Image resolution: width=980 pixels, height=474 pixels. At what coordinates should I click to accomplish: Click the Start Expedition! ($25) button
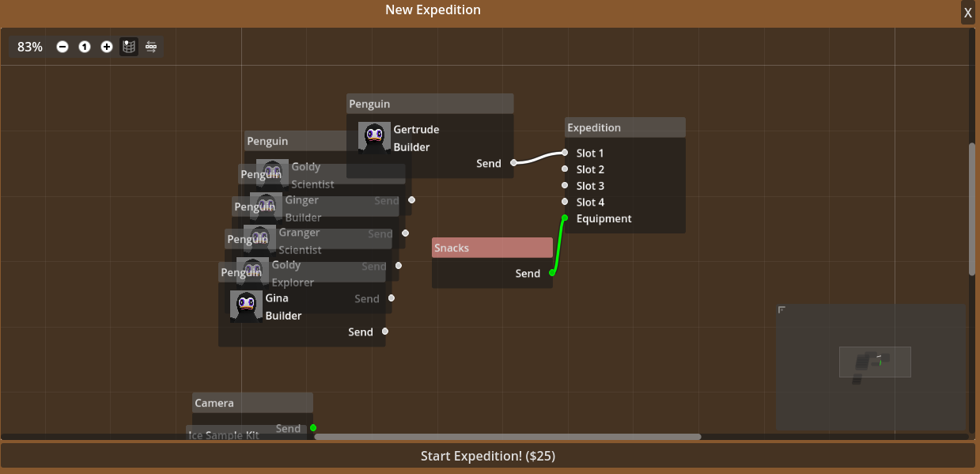[x=487, y=456]
